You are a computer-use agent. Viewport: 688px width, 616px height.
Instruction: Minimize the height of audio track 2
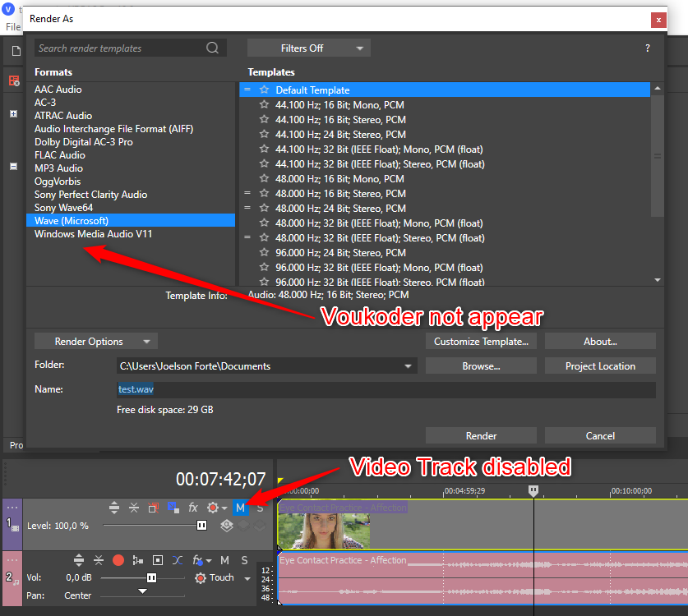(79, 560)
